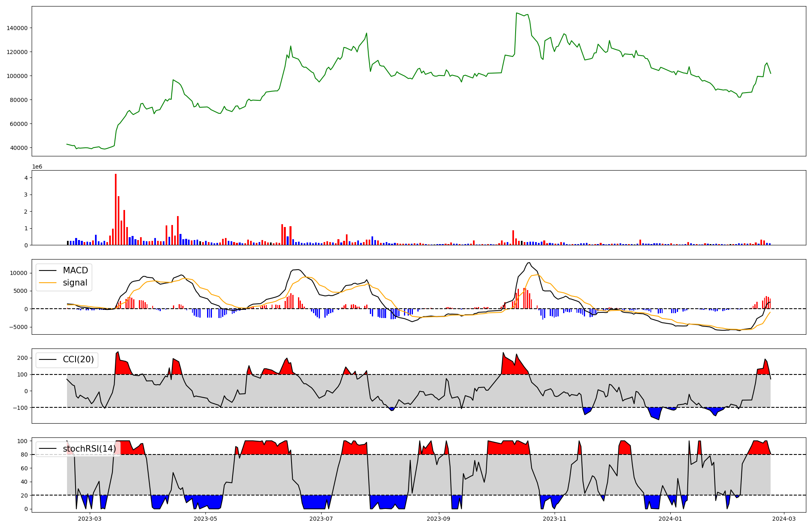This screenshot has width=812, height=528.
Task: Click the 200 tick on CCI axis
Action: (23, 358)
